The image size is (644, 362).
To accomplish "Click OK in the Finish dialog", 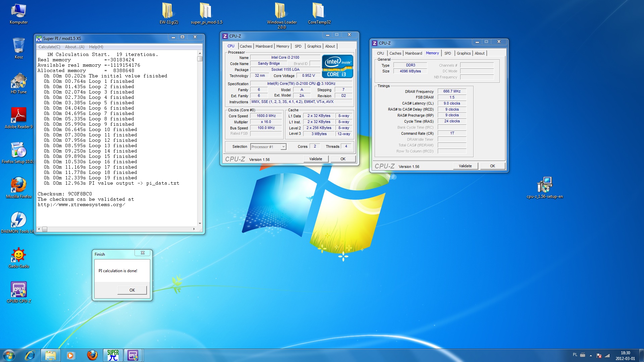I will [x=132, y=290].
